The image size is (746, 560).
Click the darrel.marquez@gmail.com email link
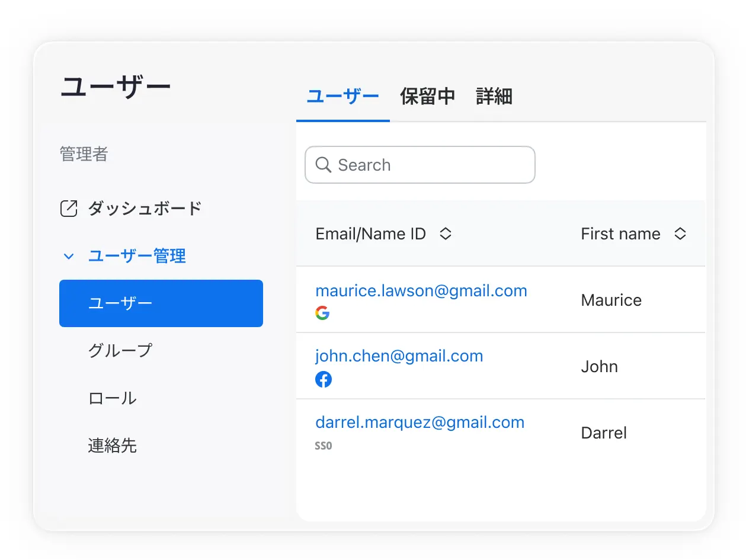click(x=420, y=422)
